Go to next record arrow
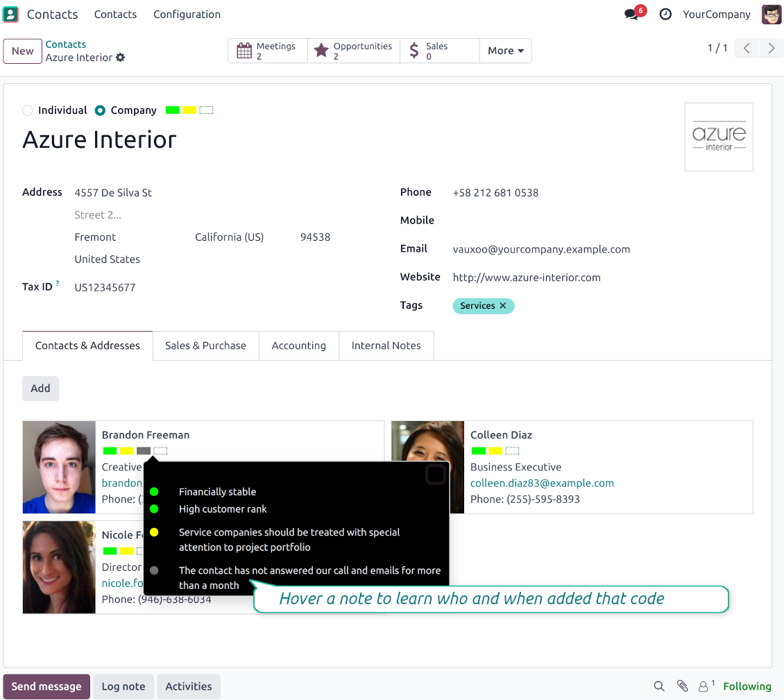 [x=772, y=48]
